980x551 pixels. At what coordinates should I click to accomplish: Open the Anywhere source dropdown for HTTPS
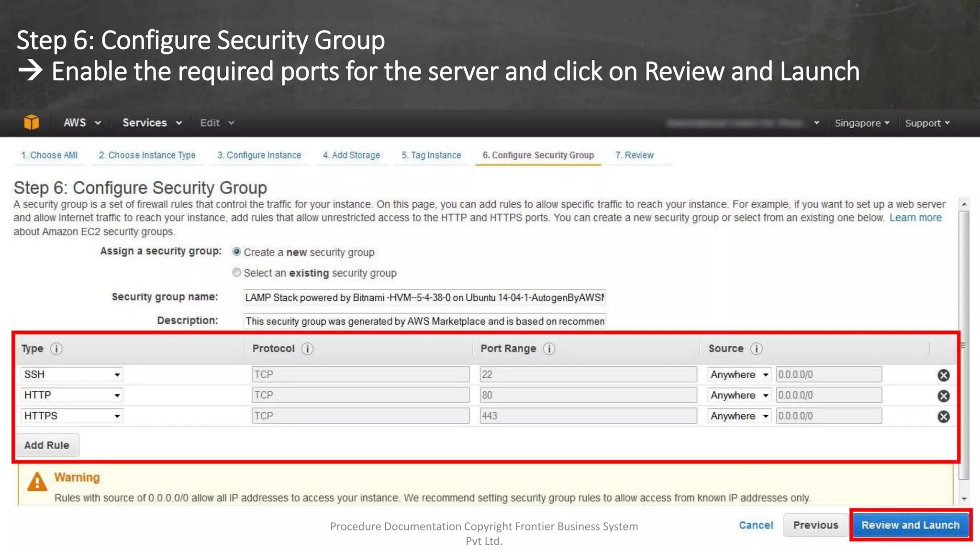pos(739,416)
